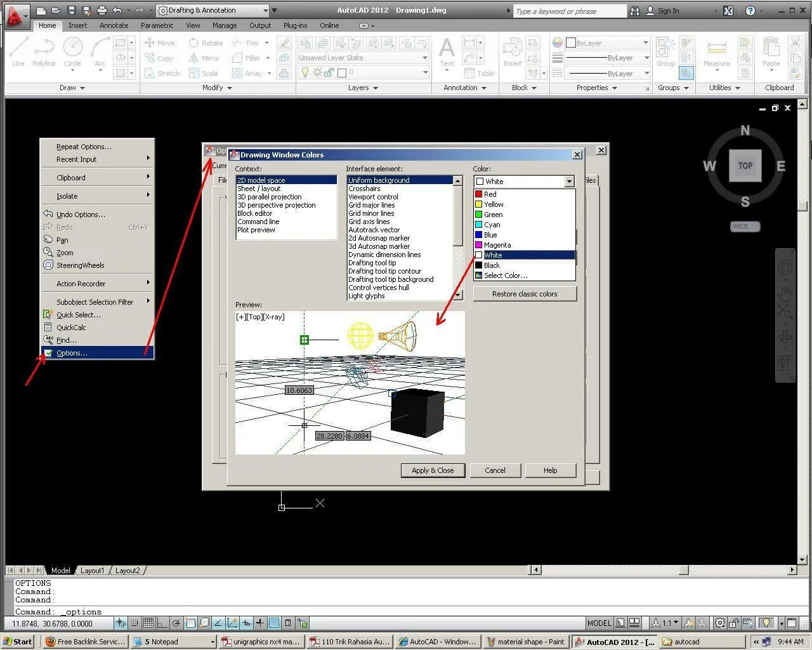The width and height of the screenshot is (812, 650).
Task: Choose Quick Select... in the context menu
Action: [98, 315]
